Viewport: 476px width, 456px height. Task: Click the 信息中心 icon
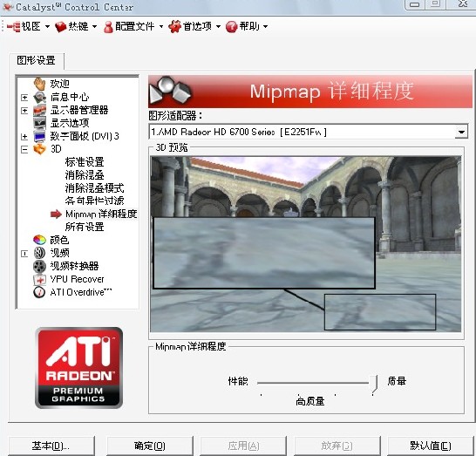39,97
